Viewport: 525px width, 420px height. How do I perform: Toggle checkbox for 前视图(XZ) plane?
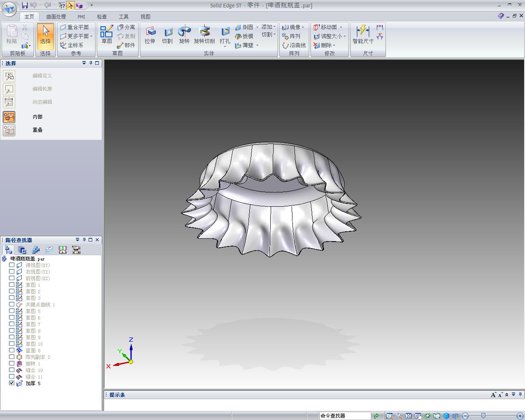(12, 278)
